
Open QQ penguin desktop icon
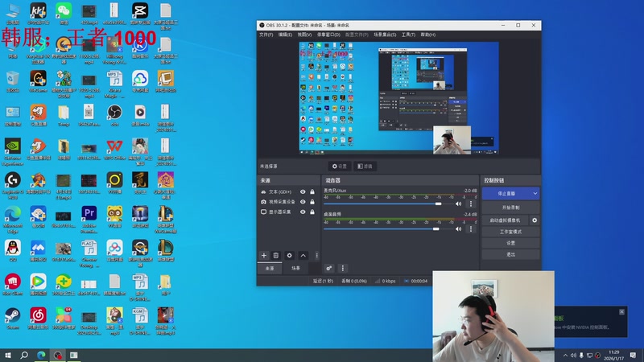click(x=13, y=250)
